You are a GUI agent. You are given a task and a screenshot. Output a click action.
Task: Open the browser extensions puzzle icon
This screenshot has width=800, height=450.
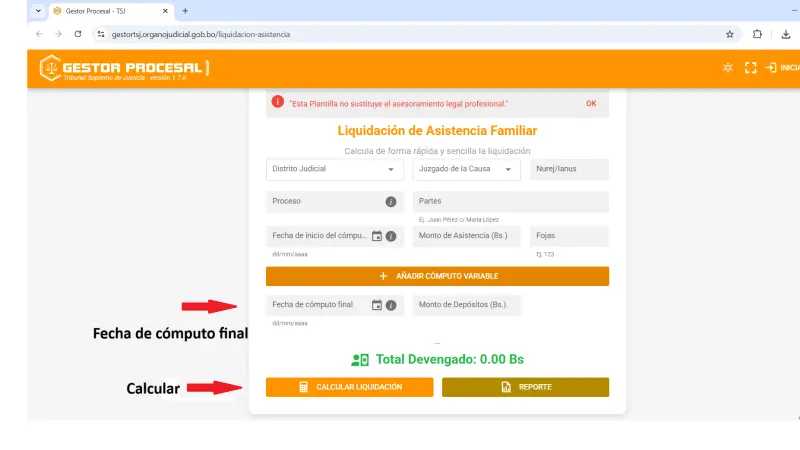click(757, 33)
